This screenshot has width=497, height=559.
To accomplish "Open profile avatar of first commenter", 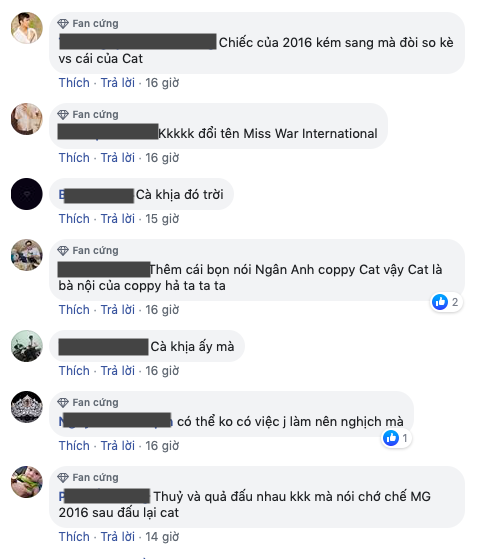I will (x=27, y=28).
